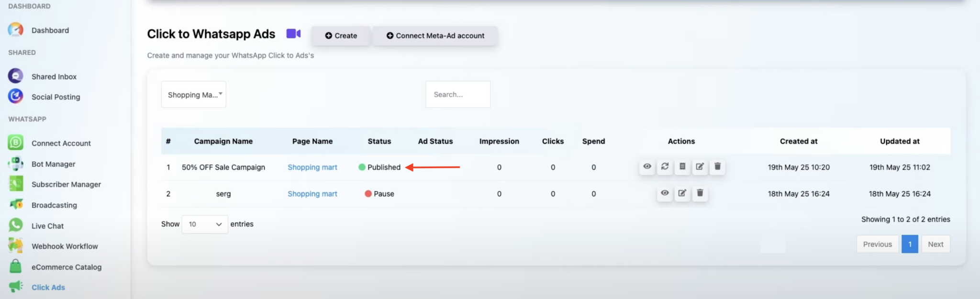This screenshot has height=299, width=980.
Task: Sort by Page Name column header
Action: tap(312, 141)
